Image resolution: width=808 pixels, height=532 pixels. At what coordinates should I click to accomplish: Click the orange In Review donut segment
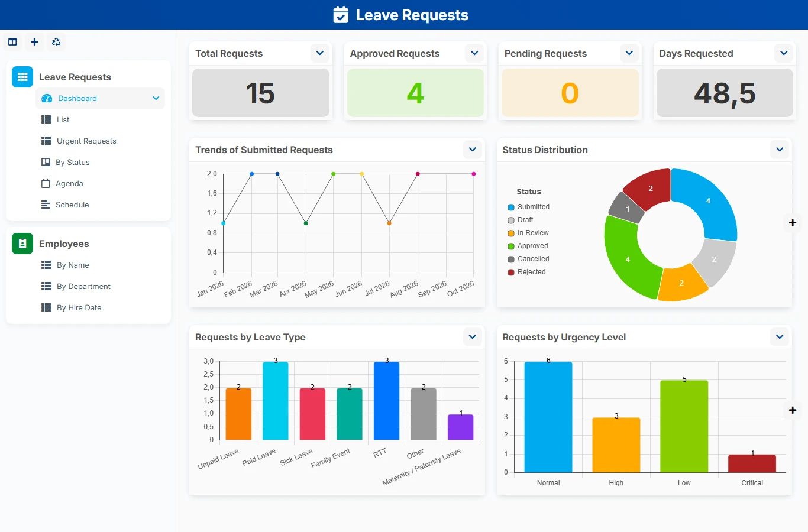click(x=681, y=283)
